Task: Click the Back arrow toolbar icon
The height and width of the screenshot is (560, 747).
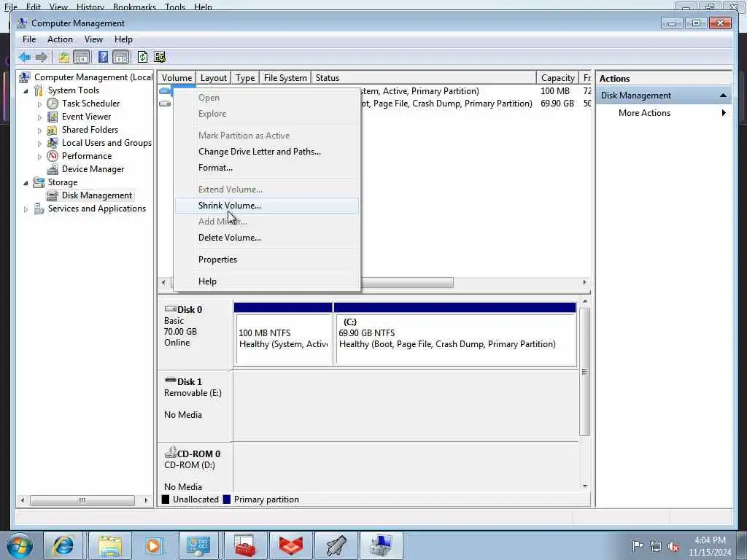Action: [24, 58]
